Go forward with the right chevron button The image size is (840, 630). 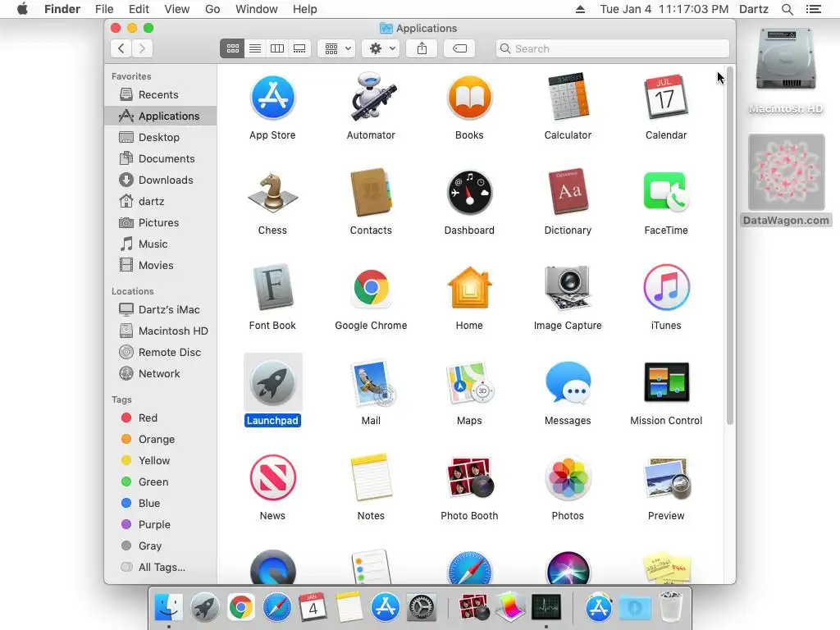click(x=142, y=48)
